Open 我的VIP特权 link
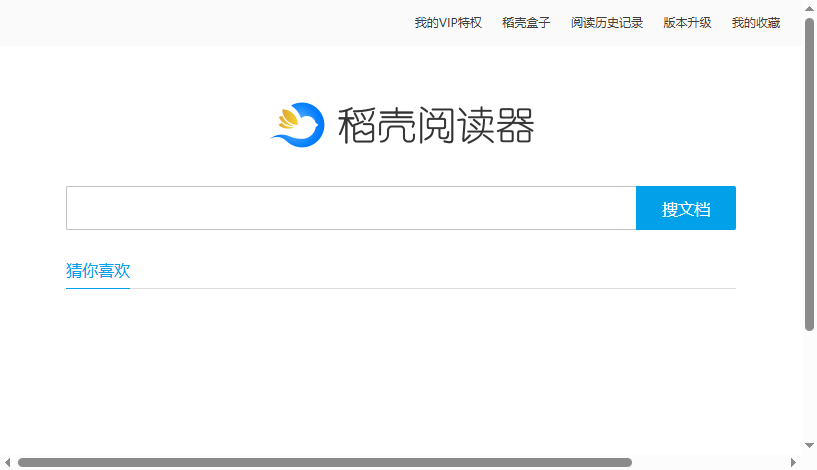 tap(448, 23)
